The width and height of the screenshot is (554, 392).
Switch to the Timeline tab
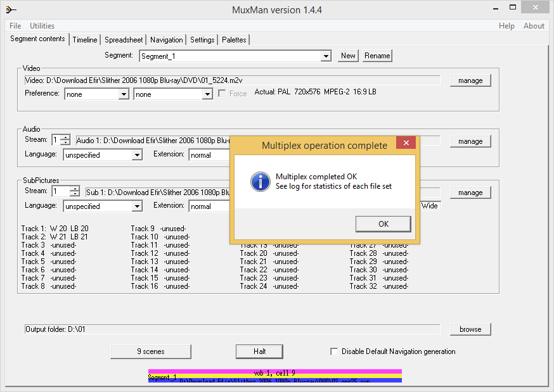coord(85,40)
